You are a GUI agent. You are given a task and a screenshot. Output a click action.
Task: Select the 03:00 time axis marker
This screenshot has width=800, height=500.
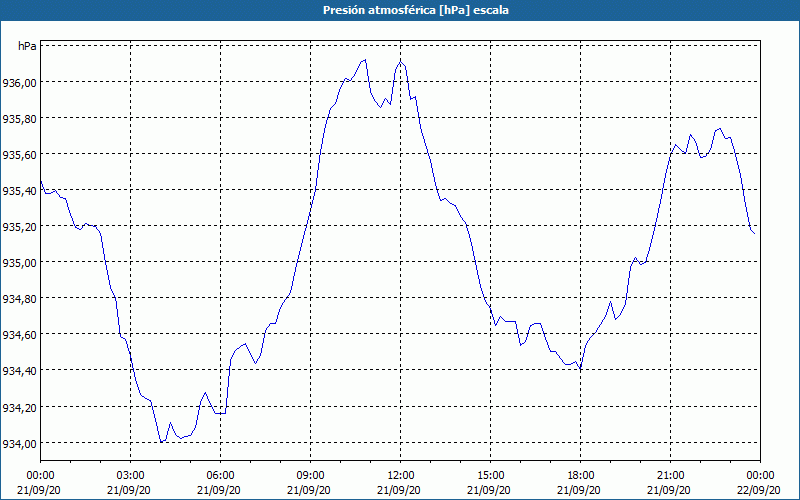point(131,476)
